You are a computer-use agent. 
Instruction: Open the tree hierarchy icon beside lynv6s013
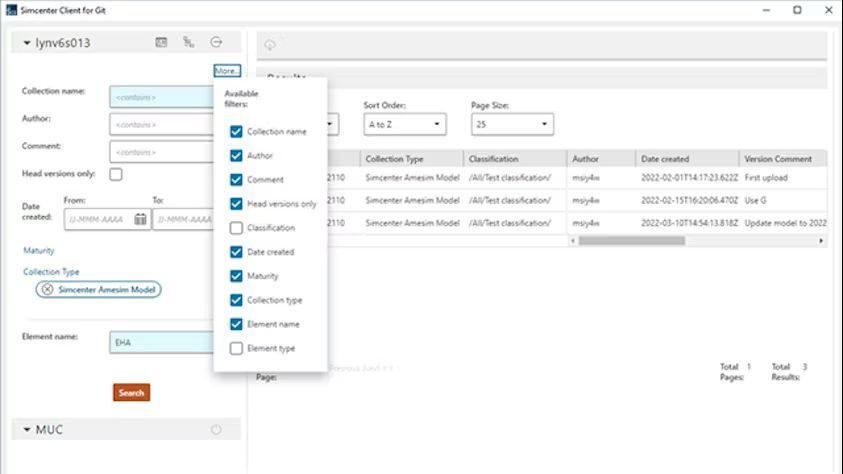(189, 42)
